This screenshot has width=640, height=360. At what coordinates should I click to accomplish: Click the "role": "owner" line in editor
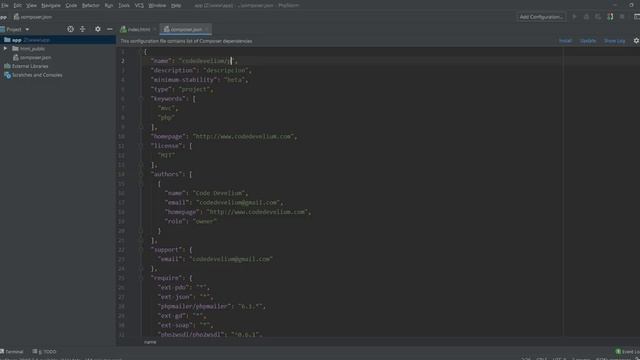tap(191, 221)
